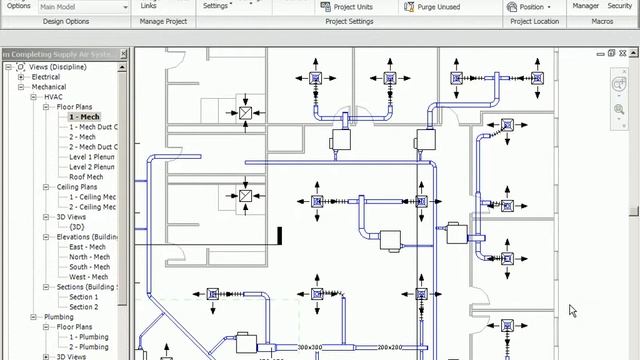Image resolution: width=640 pixels, height=360 pixels.
Task: Open the South - Mech elevation
Action: point(89,267)
